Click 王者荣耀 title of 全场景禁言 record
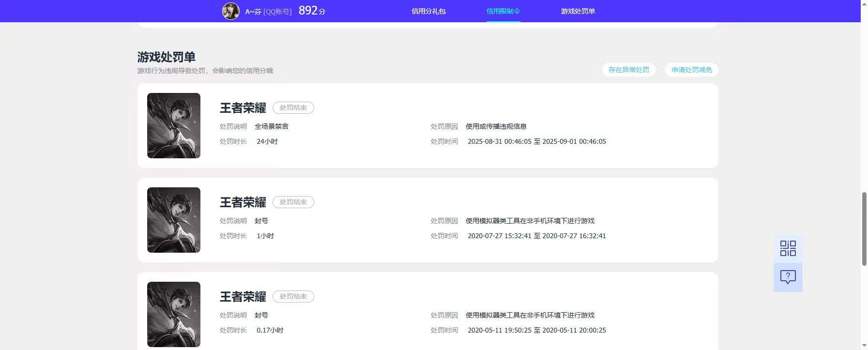This screenshot has width=868, height=350. (243, 107)
